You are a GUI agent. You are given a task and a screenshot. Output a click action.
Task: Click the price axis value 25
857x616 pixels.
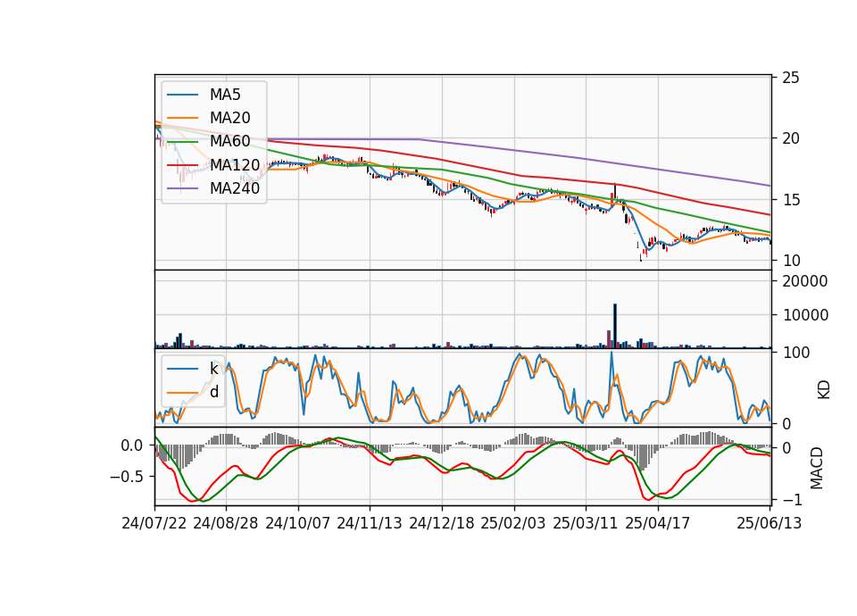pos(791,78)
